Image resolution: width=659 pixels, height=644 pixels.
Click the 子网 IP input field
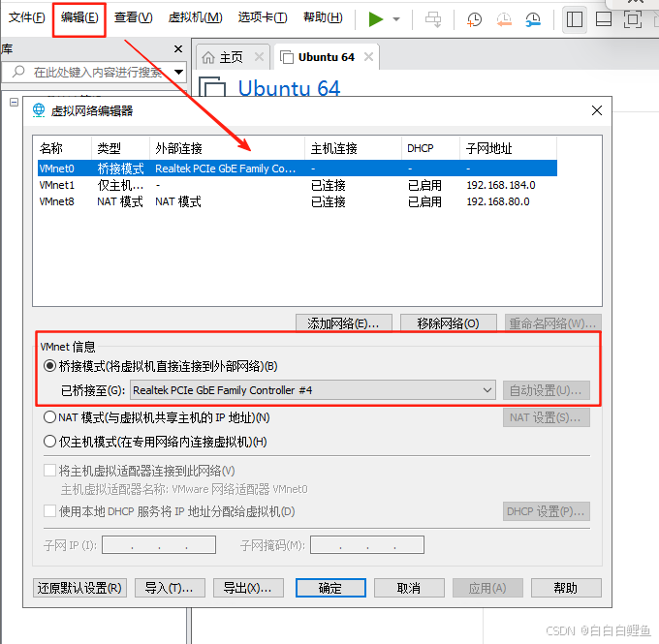coord(159,545)
